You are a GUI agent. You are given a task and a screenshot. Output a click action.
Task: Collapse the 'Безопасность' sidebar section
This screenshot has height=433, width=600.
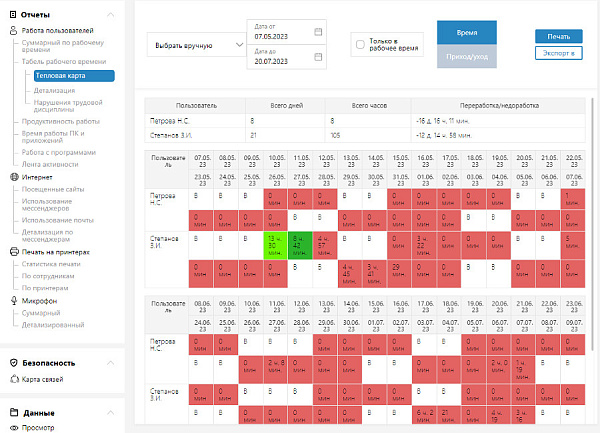pos(114,361)
